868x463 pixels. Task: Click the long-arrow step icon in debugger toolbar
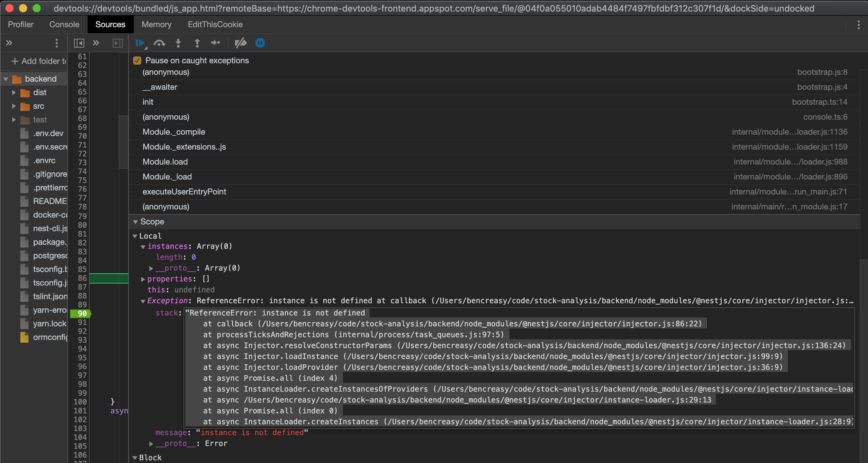(x=216, y=43)
